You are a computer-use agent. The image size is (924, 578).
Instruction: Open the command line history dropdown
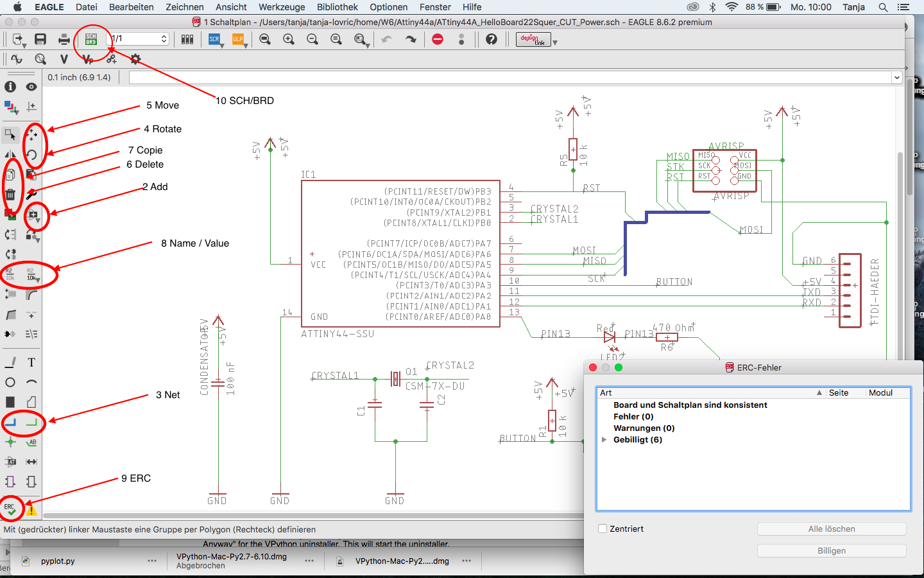896,78
